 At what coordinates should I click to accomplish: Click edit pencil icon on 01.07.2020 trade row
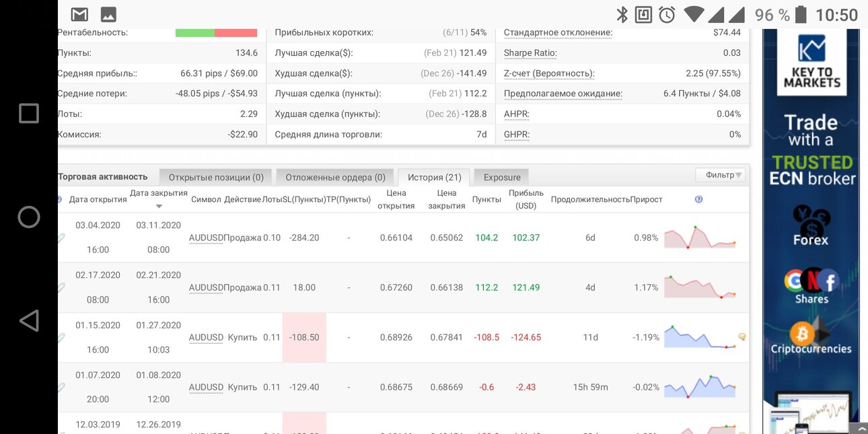tap(61, 387)
